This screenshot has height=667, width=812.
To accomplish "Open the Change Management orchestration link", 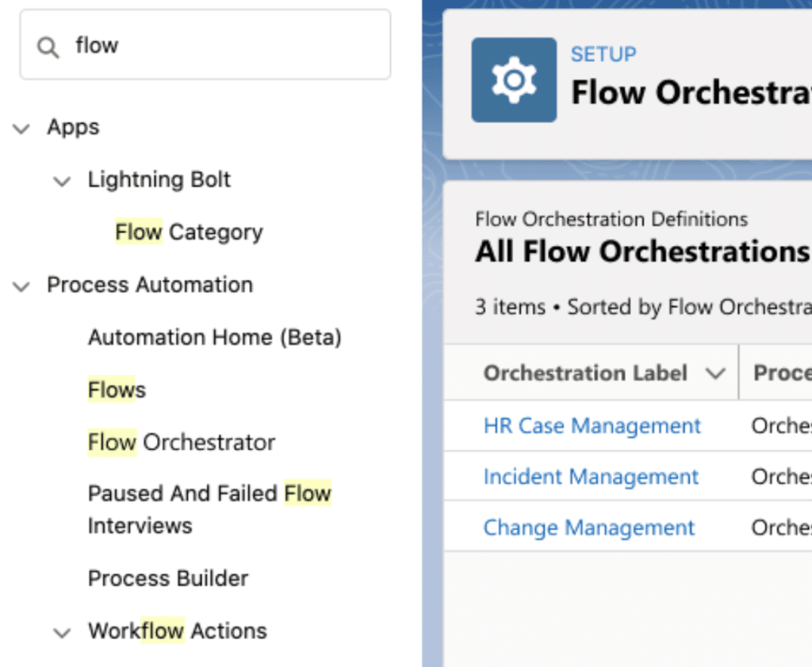I will (x=588, y=528).
